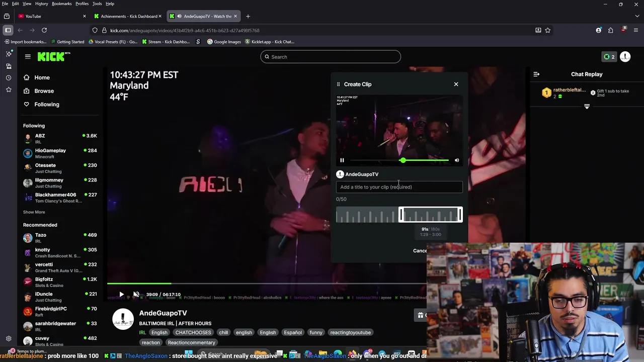Open knotty recommended channel
The height and width of the screenshot is (362, 644).
[x=60, y=252]
